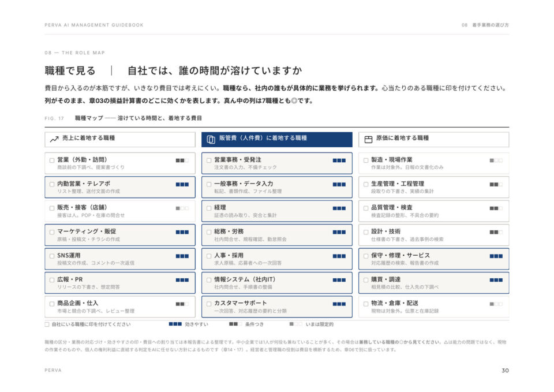Select the 原価に着地する職種 column header
Screen dimensions: 554x392
(x=434, y=139)
